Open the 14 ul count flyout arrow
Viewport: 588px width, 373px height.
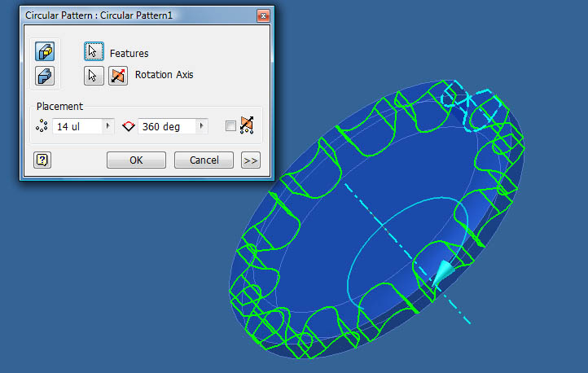click(108, 126)
